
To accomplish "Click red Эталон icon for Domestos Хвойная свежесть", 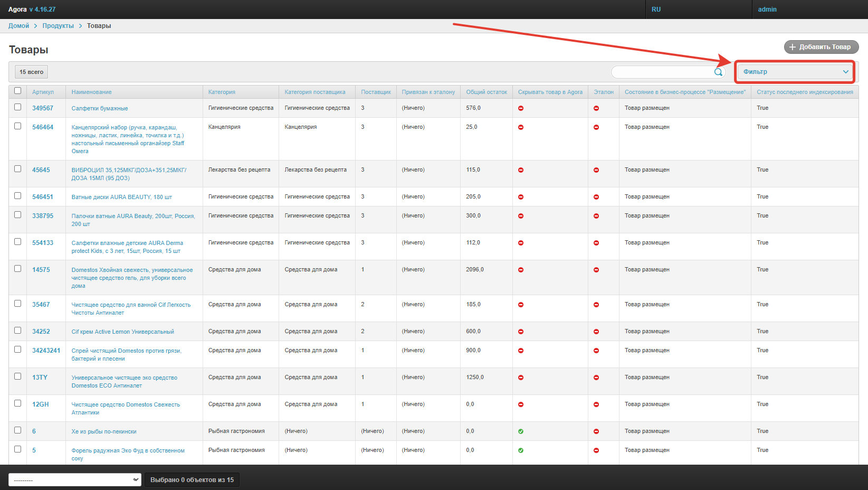I will point(596,270).
